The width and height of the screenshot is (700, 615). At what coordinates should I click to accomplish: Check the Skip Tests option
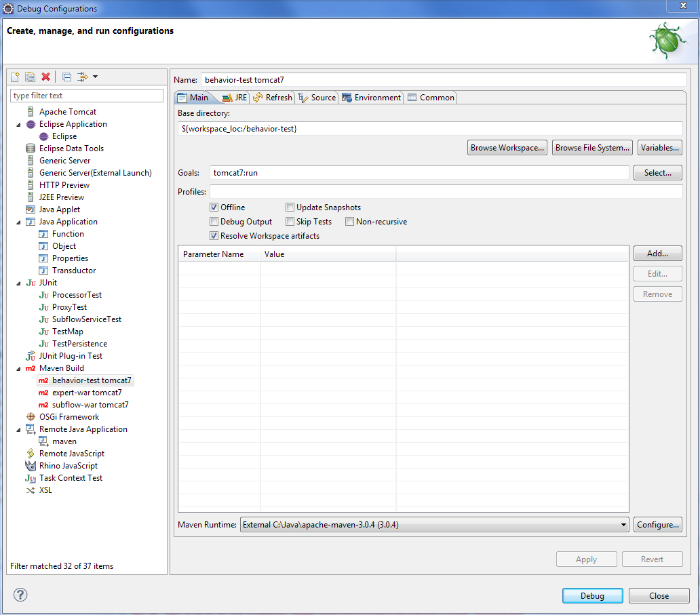coord(290,221)
